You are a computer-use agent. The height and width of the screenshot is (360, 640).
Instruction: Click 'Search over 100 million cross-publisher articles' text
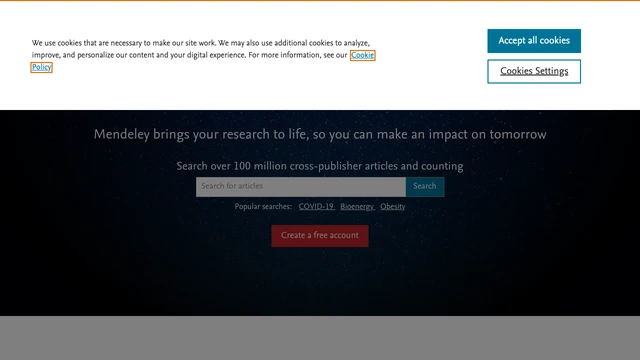coord(320,166)
